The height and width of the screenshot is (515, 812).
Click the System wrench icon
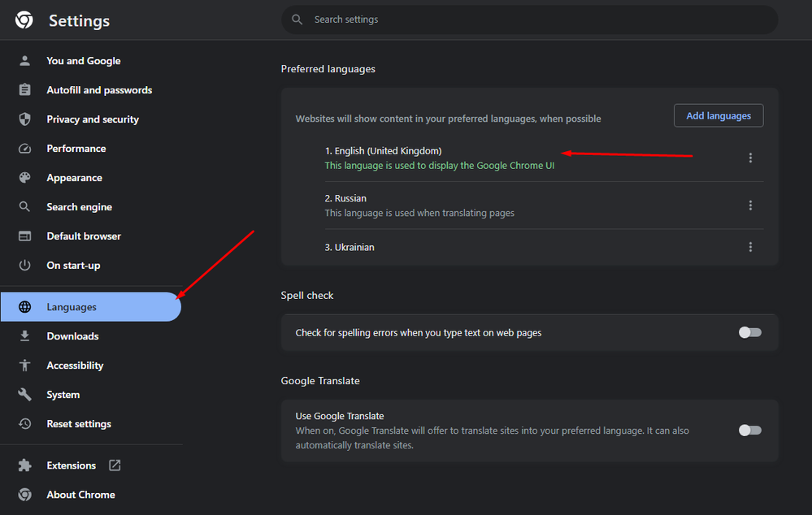pyautogui.click(x=24, y=395)
